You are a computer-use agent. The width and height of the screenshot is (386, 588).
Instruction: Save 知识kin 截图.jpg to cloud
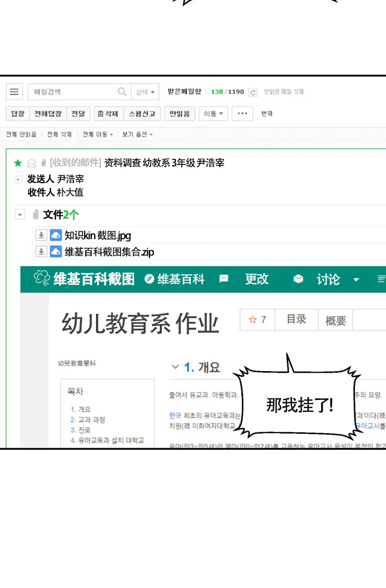pyautogui.click(x=56, y=235)
